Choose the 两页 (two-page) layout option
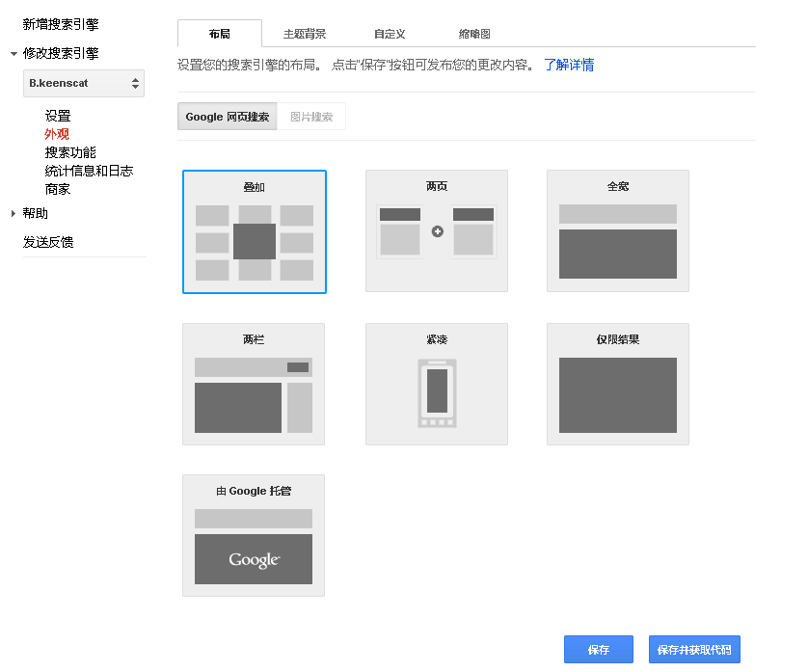The width and height of the screenshot is (808, 672). click(x=436, y=231)
